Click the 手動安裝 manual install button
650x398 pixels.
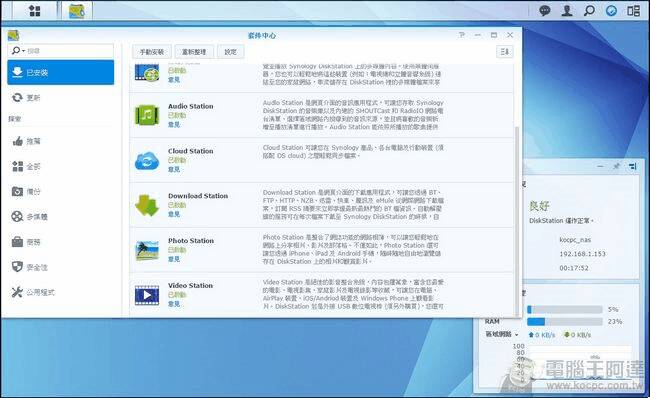pyautogui.click(x=152, y=52)
